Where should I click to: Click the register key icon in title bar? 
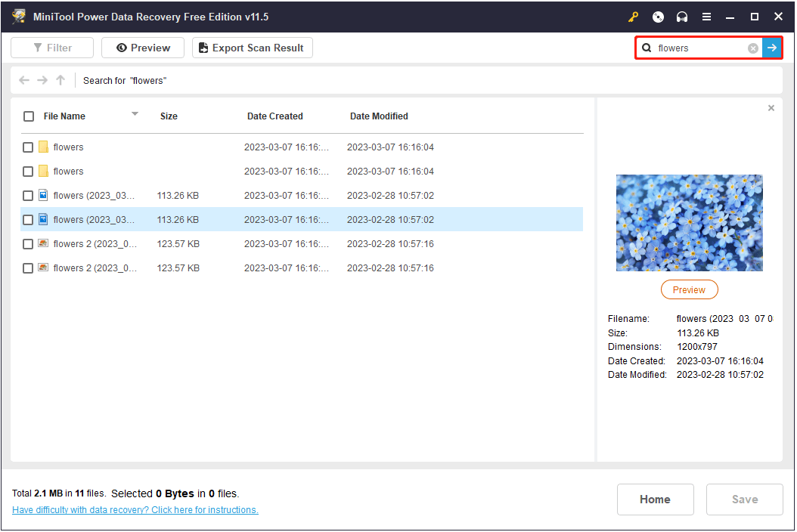coord(633,17)
